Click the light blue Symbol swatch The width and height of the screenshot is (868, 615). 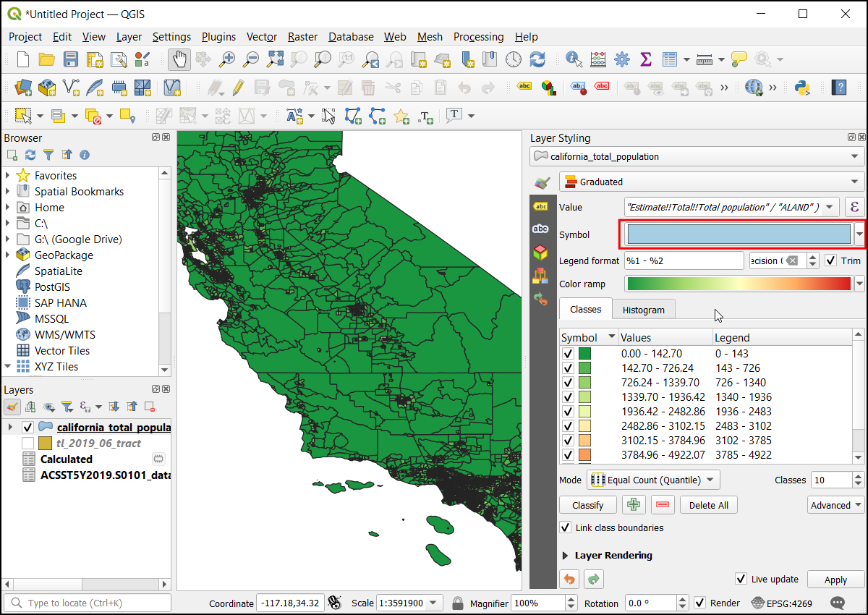(x=739, y=234)
